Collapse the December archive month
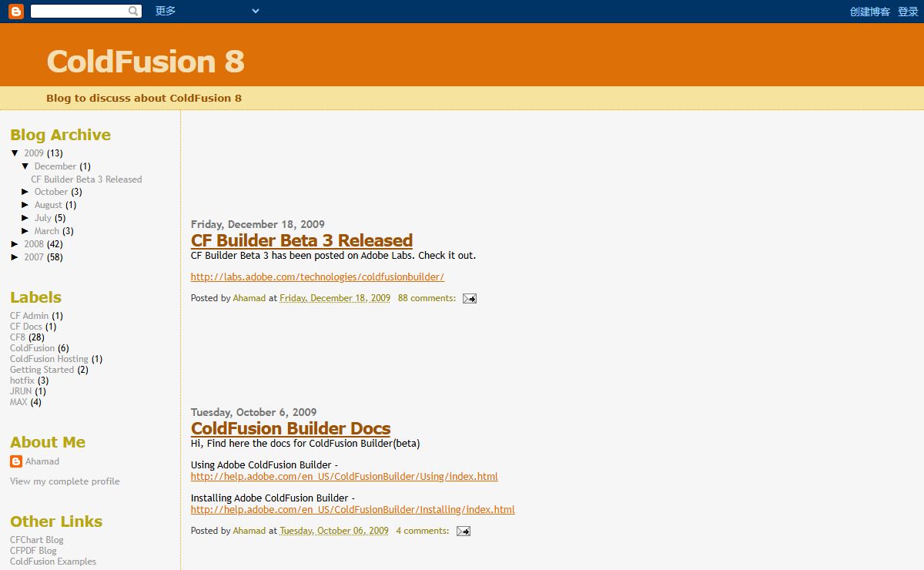924x570 pixels. click(x=25, y=166)
